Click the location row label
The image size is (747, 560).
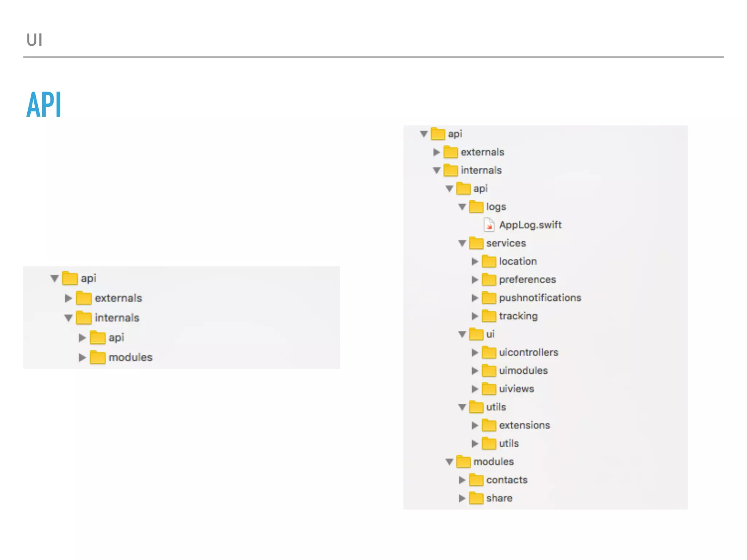(518, 261)
